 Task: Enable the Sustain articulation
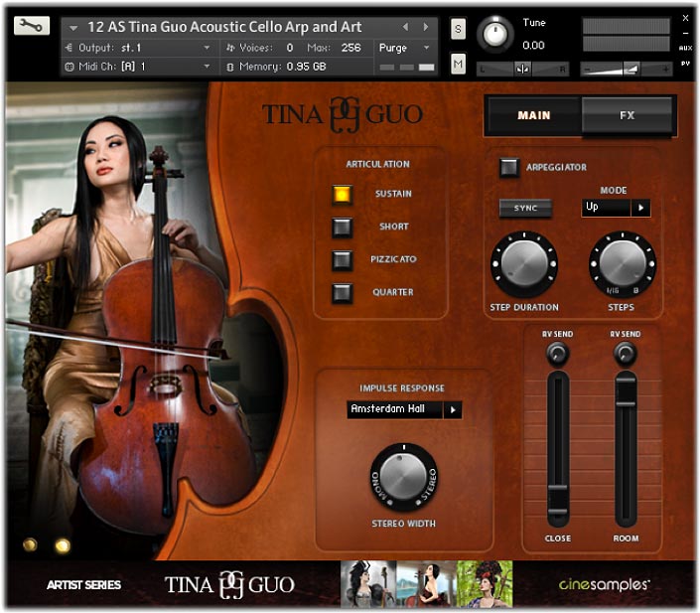pos(342,194)
